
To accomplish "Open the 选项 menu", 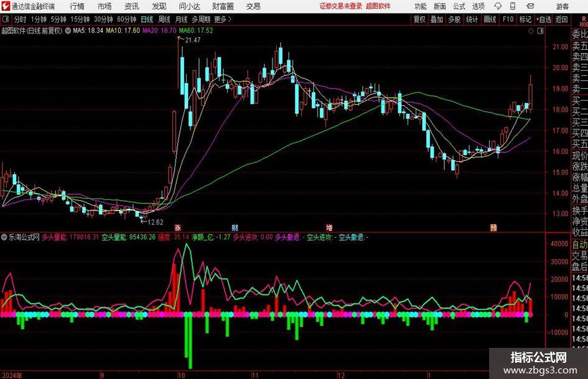I will (x=478, y=6).
